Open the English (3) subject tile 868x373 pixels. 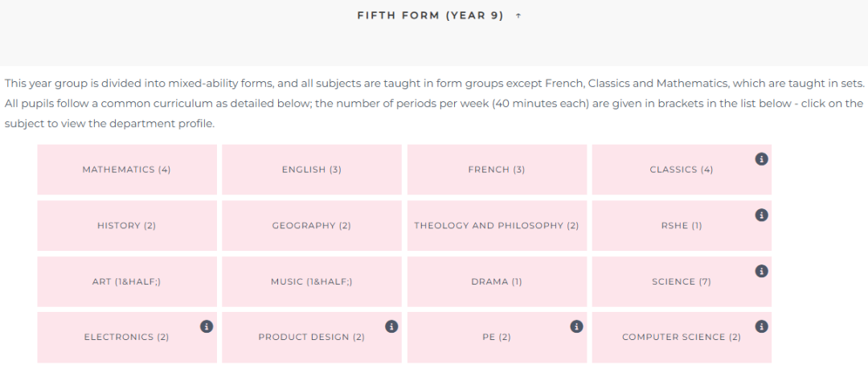tap(312, 170)
